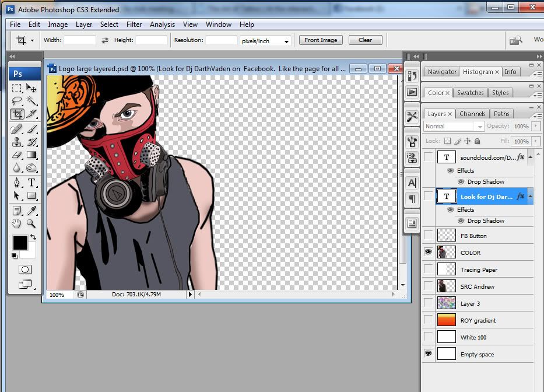Show the SRC Andrew layer
The width and height of the screenshot is (544, 392).
point(429,286)
